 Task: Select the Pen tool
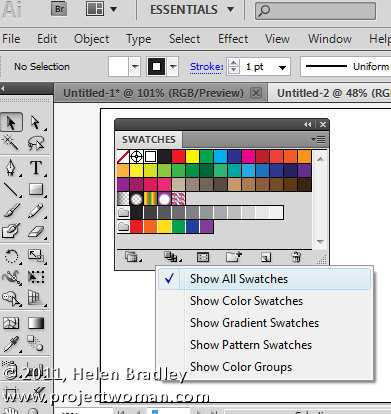click(11, 168)
